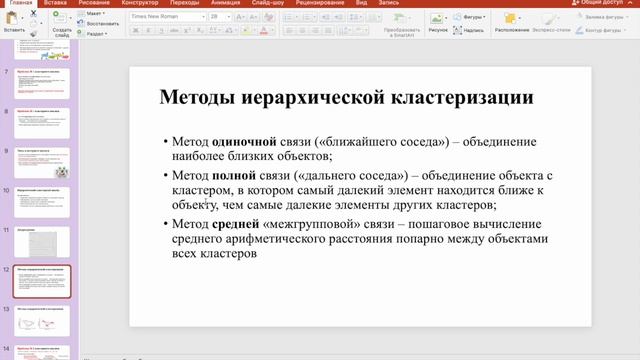Toggle italic formatting
The height and width of the screenshot is (360, 640).
coord(149,30)
